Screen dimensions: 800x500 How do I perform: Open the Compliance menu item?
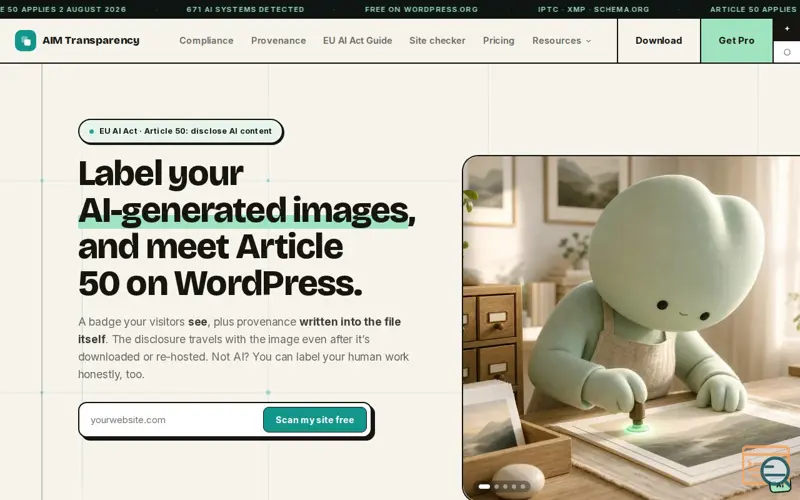pos(206,41)
